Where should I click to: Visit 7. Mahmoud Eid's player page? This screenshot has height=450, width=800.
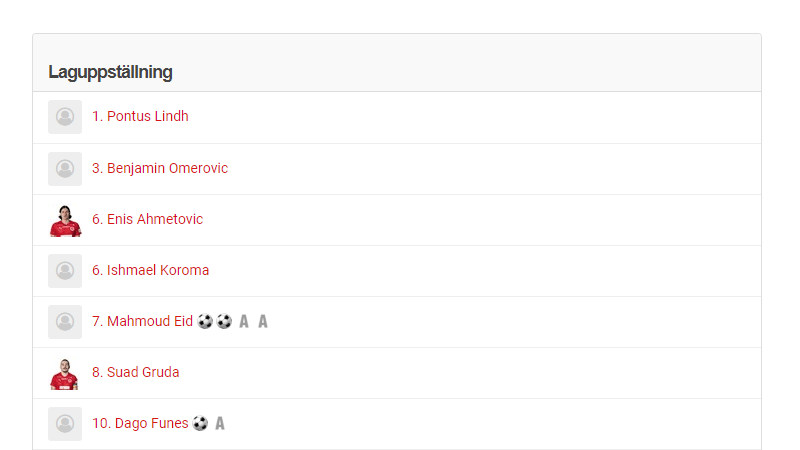(x=142, y=321)
